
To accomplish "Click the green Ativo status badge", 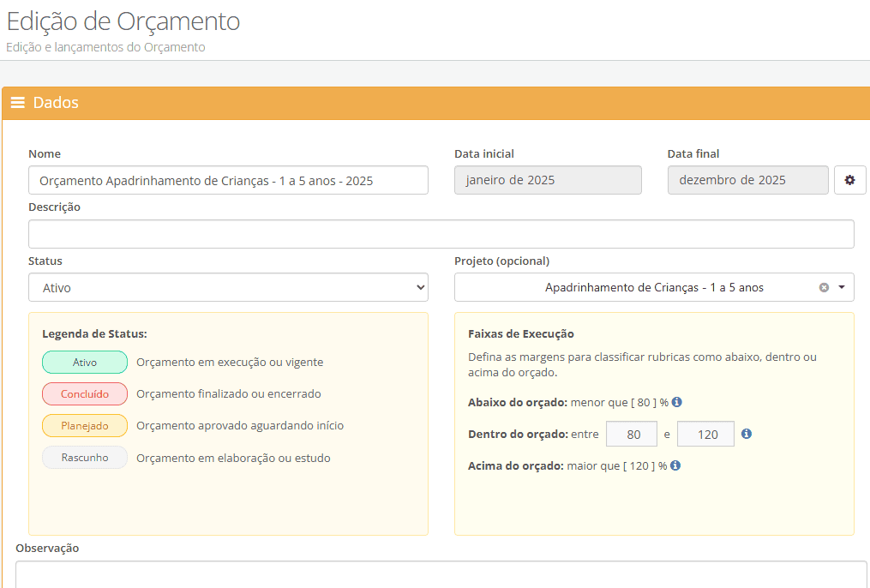I will pyautogui.click(x=85, y=363).
